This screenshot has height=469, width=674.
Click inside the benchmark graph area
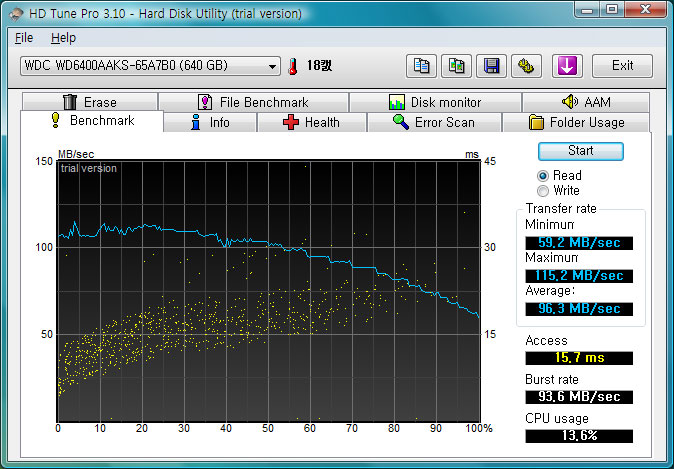tap(268, 288)
